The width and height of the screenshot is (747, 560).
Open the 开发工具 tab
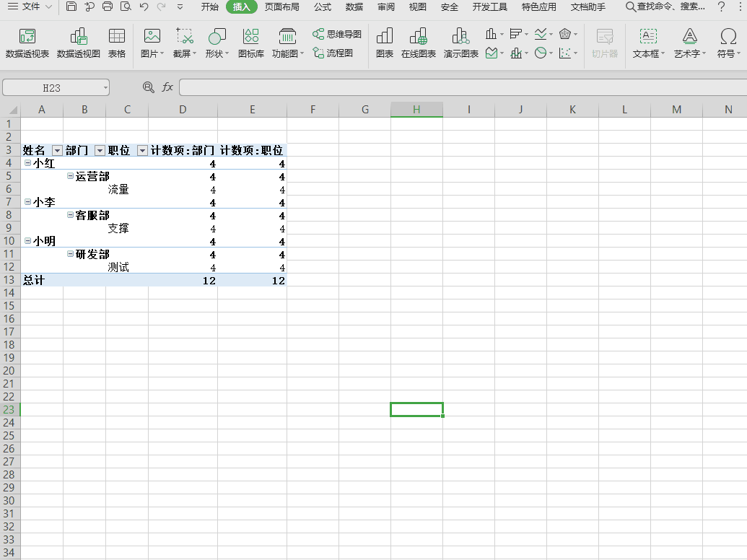tap(490, 7)
